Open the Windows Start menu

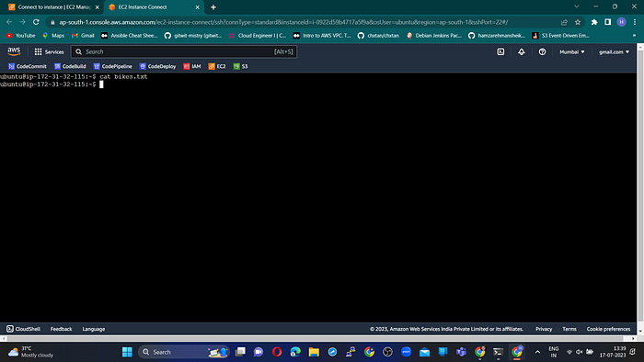(x=127, y=352)
